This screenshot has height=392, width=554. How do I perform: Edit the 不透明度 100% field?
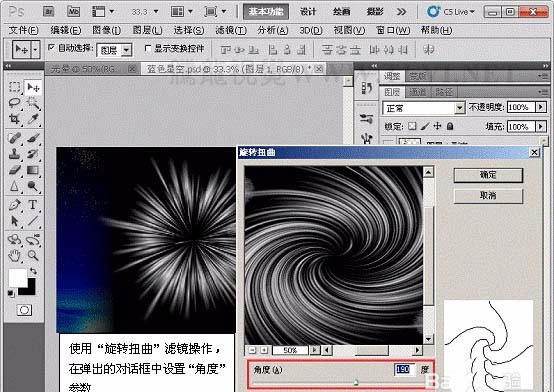coord(521,107)
